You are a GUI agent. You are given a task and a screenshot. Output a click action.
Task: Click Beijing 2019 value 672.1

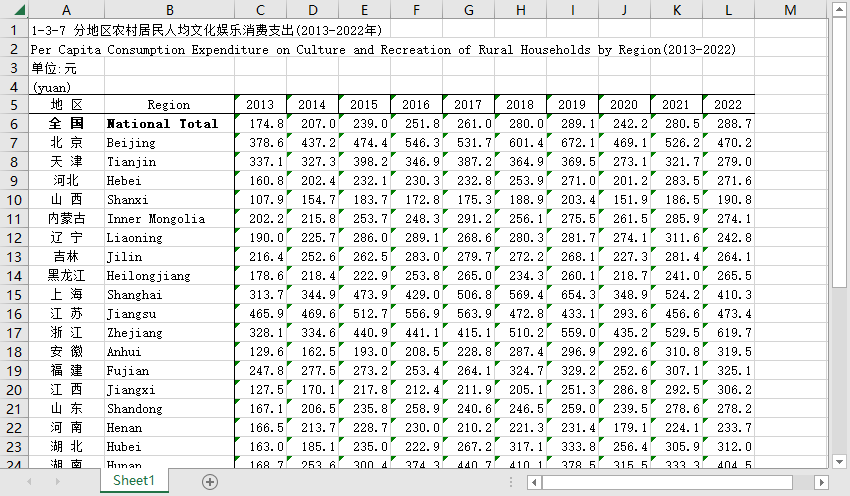572,143
